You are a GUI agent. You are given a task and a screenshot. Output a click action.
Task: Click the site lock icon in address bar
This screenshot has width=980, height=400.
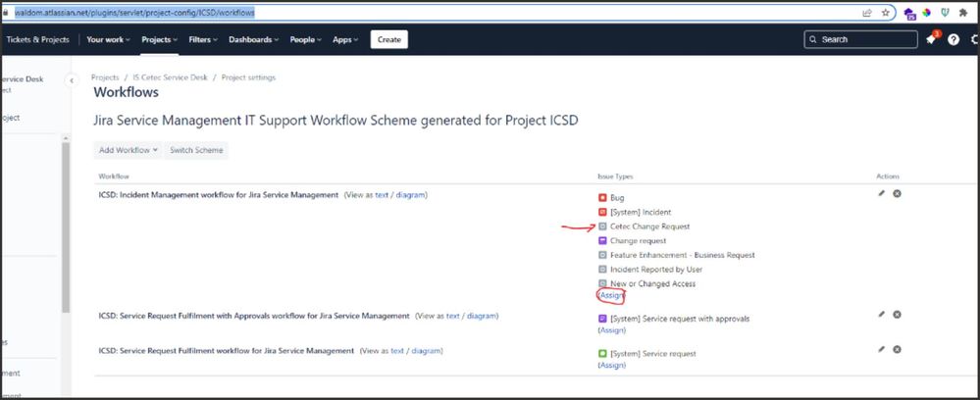tap(6, 13)
